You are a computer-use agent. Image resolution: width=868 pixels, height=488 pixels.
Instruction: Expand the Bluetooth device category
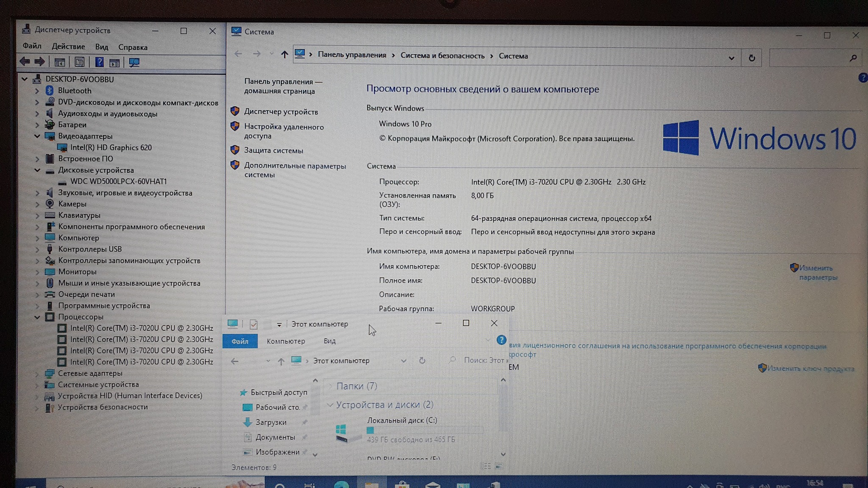37,91
